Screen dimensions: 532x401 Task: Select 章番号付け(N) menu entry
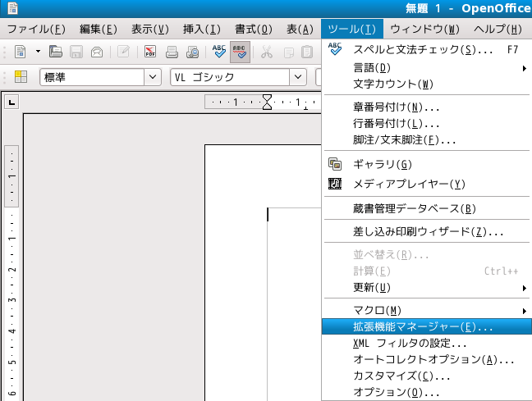427,107
